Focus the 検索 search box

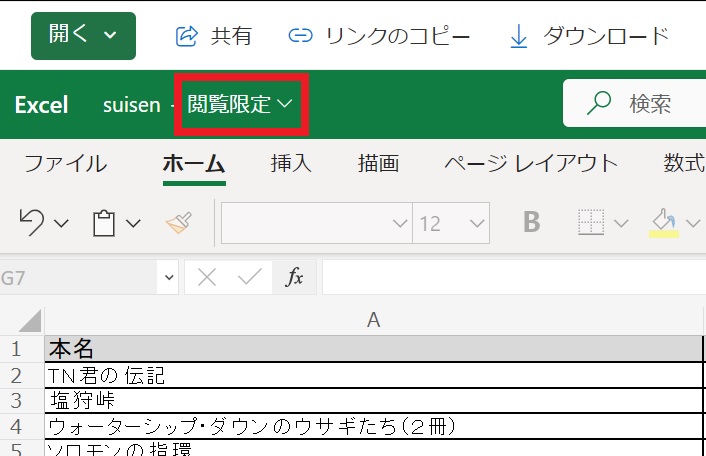coord(634,104)
